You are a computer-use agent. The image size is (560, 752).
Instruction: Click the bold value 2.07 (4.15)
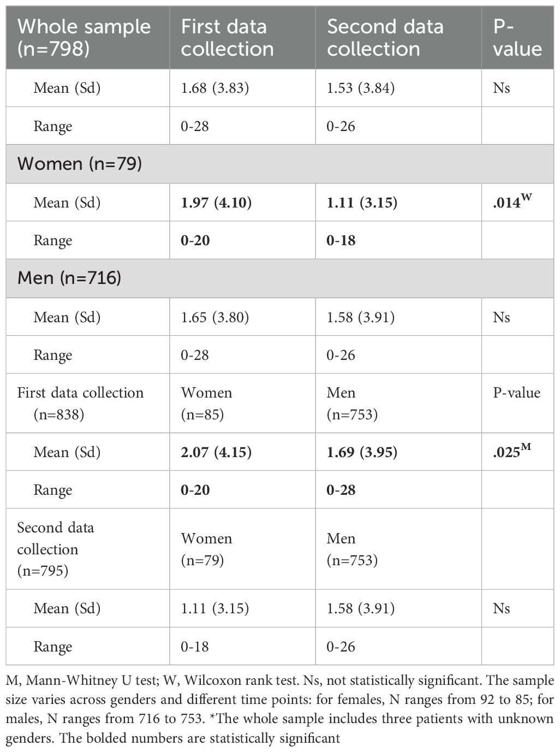(x=216, y=452)
